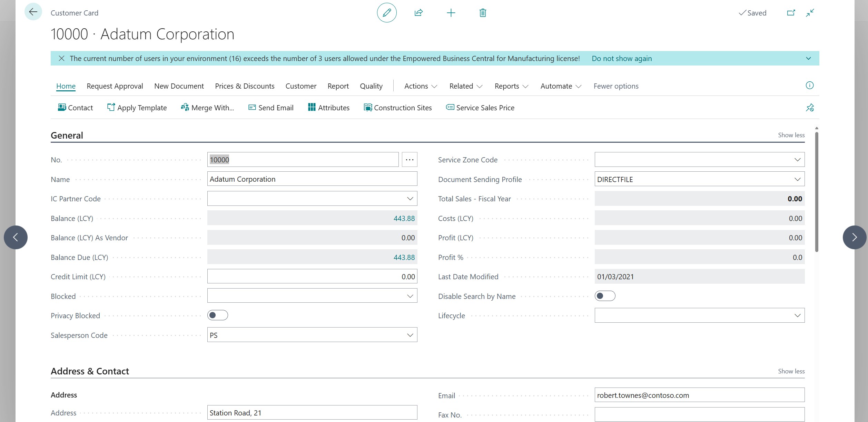868x422 pixels.
Task: Open New Document tab
Action: click(179, 86)
